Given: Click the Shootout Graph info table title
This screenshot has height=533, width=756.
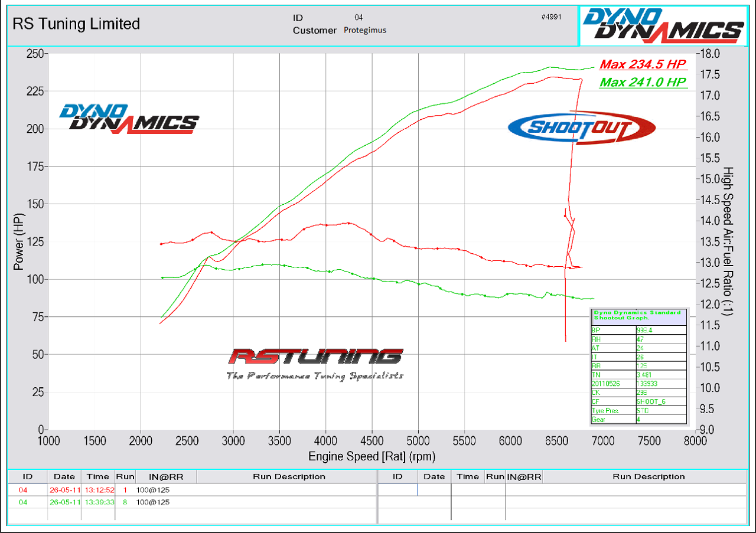Looking at the screenshot, I should click(638, 316).
